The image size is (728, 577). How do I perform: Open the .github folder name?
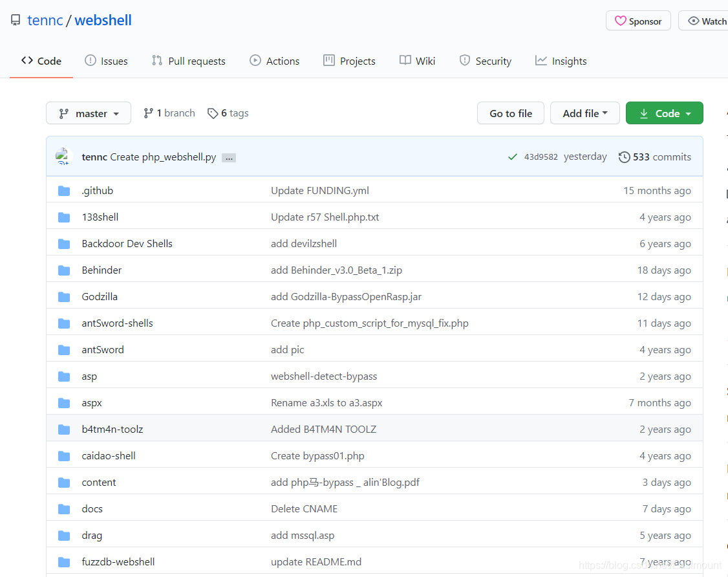[x=98, y=190]
